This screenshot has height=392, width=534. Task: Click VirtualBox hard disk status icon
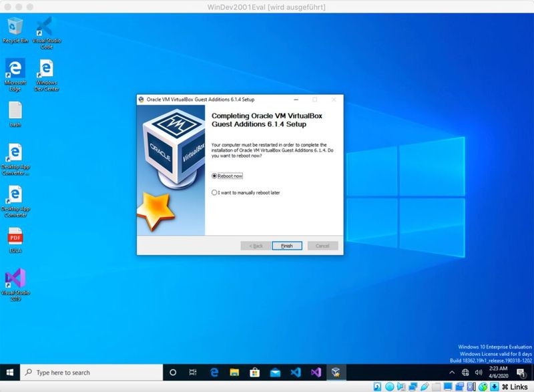377,387
